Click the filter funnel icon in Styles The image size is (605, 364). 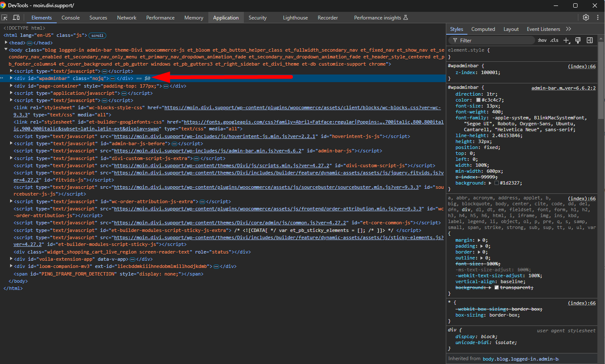coord(455,40)
